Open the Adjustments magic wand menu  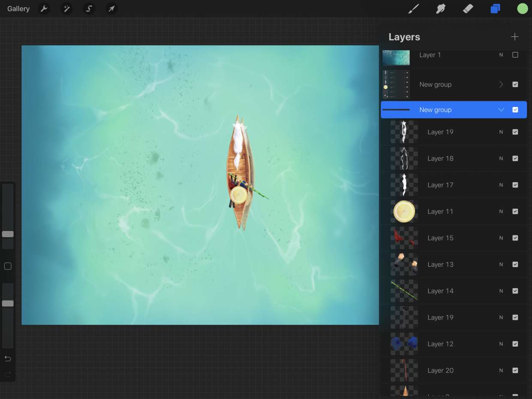(x=66, y=9)
